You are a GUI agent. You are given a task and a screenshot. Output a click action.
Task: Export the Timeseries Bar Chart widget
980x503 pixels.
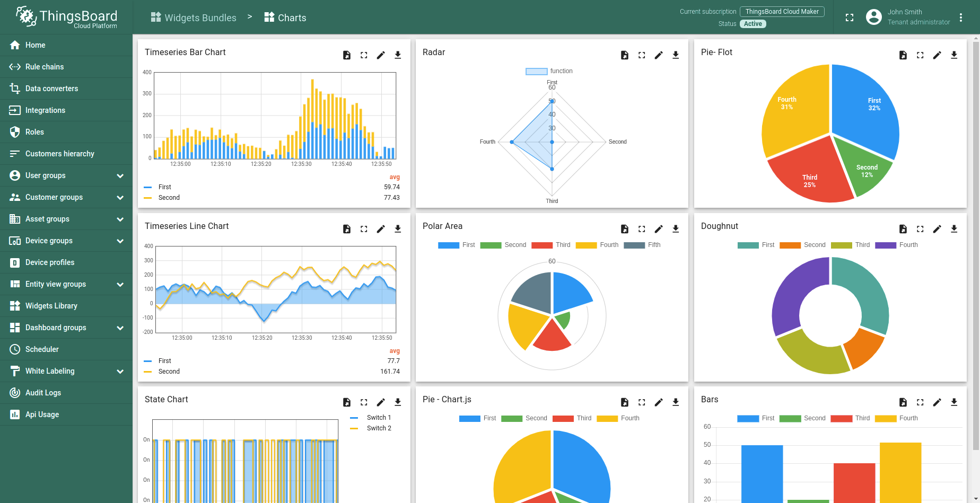pos(347,55)
